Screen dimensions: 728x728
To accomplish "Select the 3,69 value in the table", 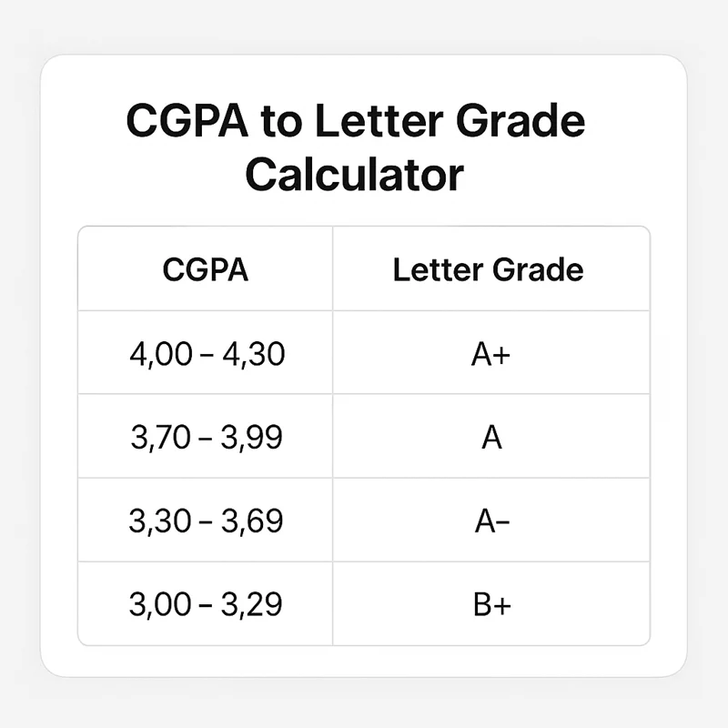I will [x=252, y=521].
